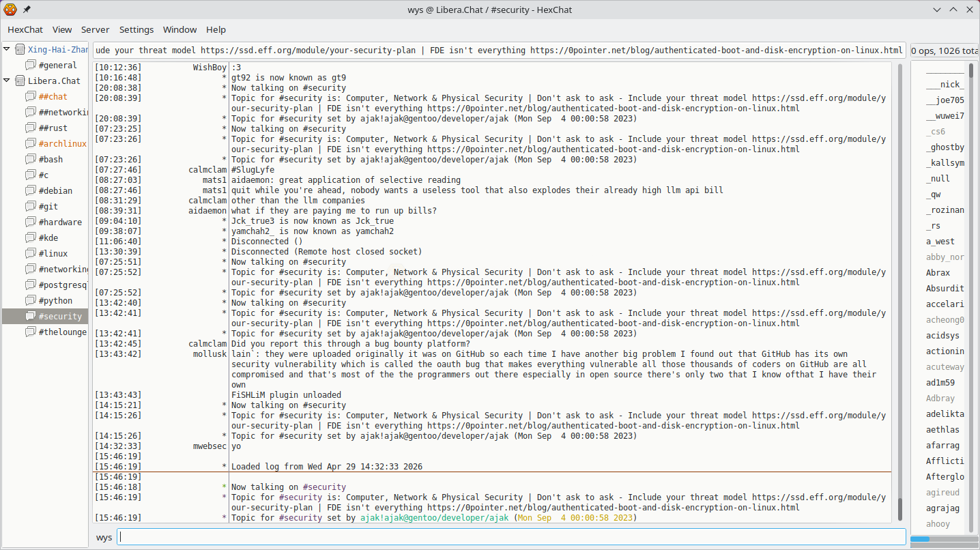Select user a_west in the user list

pyautogui.click(x=940, y=242)
